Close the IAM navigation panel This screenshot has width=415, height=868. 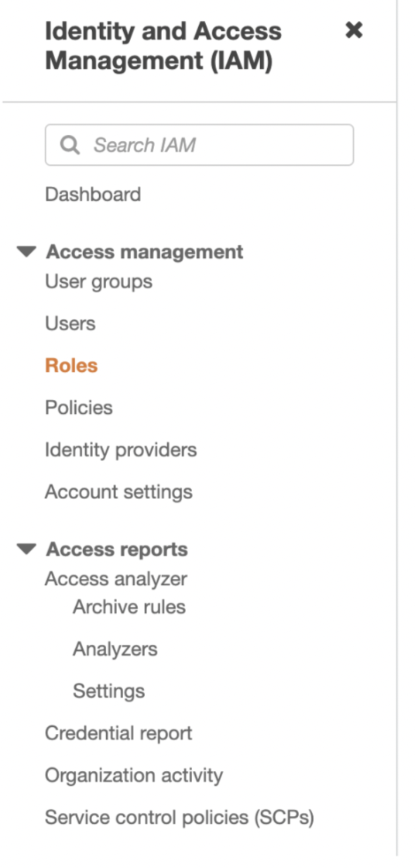354,30
